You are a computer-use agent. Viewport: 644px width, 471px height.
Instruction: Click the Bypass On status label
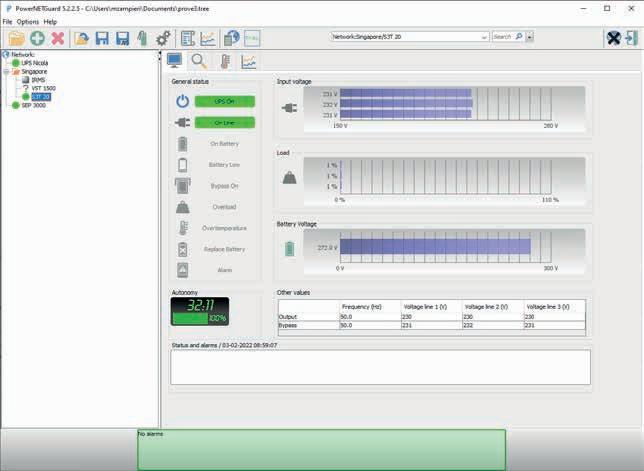(224, 186)
